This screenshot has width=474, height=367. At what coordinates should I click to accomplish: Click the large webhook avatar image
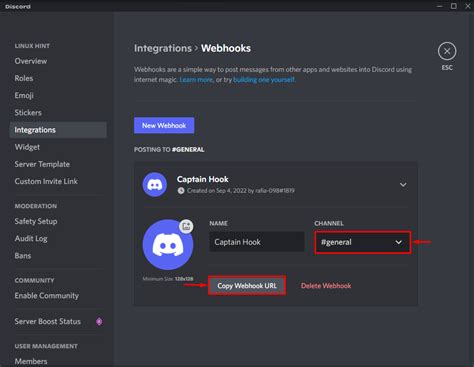point(168,245)
